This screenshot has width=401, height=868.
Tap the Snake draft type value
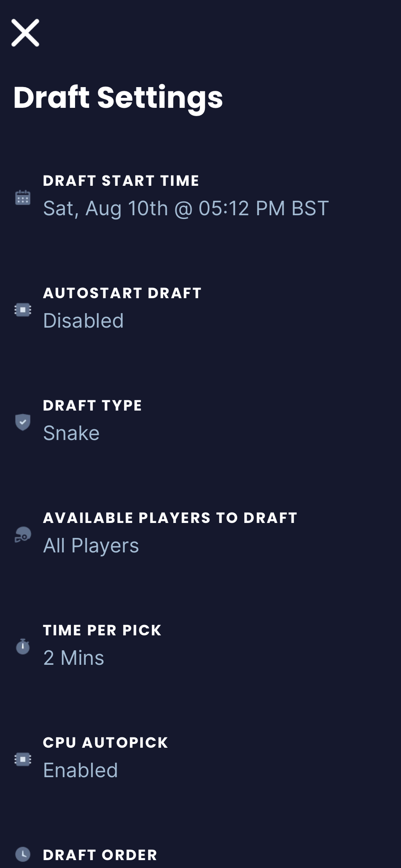(x=71, y=433)
